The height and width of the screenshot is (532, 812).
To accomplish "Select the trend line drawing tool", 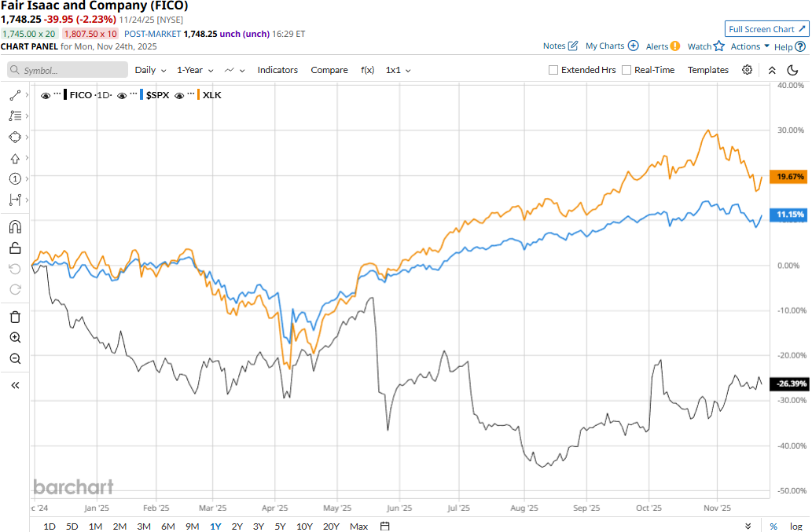I will click(15, 95).
